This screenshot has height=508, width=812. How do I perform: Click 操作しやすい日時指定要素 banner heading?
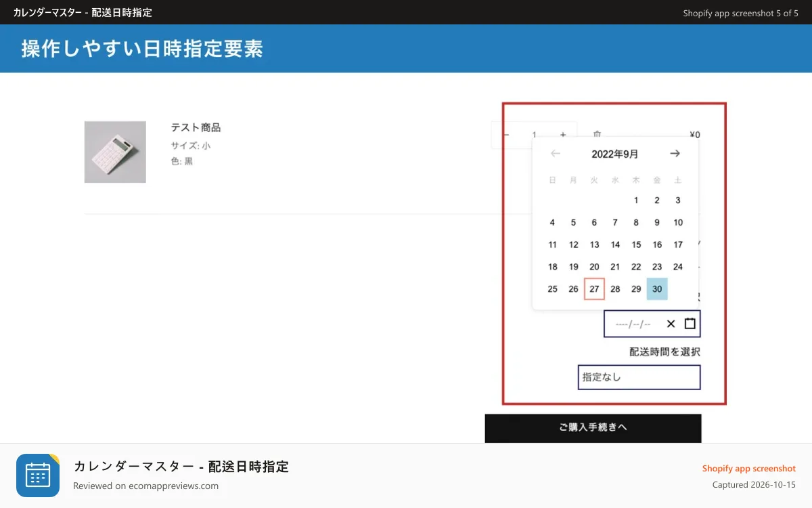142,49
